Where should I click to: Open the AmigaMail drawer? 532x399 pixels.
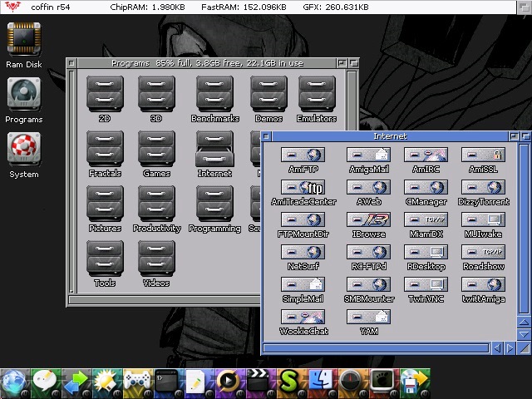pyautogui.click(x=369, y=155)
